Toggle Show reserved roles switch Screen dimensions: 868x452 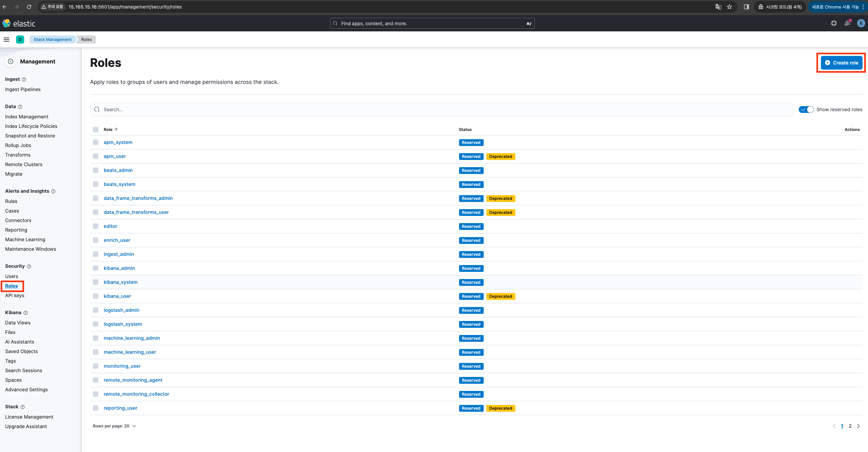click(806, 110)
